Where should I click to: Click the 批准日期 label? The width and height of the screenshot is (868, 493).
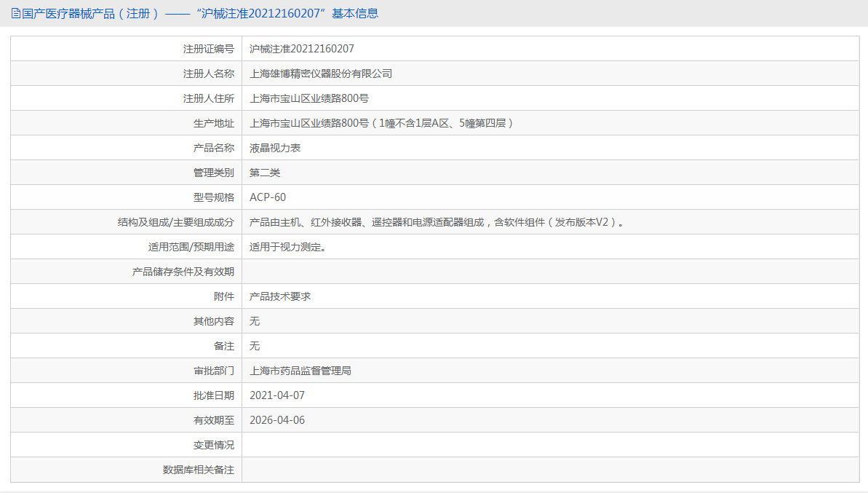coord(214,395)
